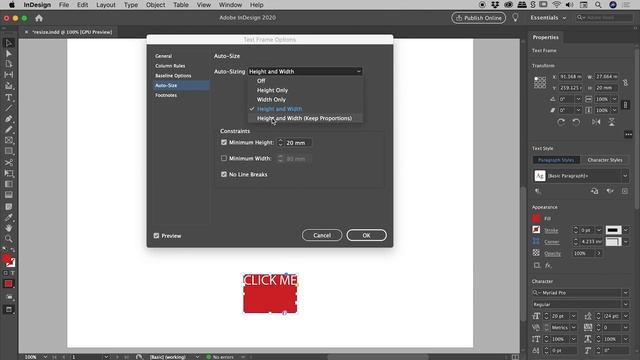640x360 pixels.
Task: Click Cancel in Text Frame Options
Action: click(x=322, y=235)
